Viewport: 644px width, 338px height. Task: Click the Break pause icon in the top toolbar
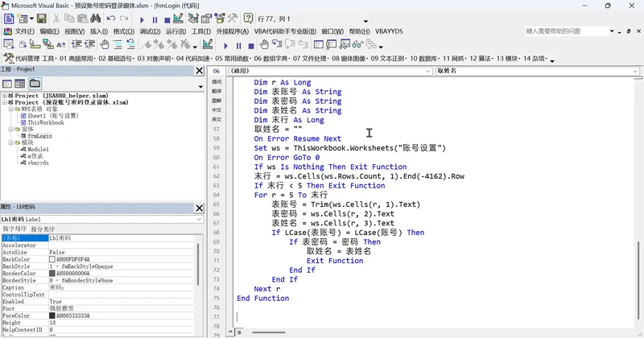click(x=155, y=19)
